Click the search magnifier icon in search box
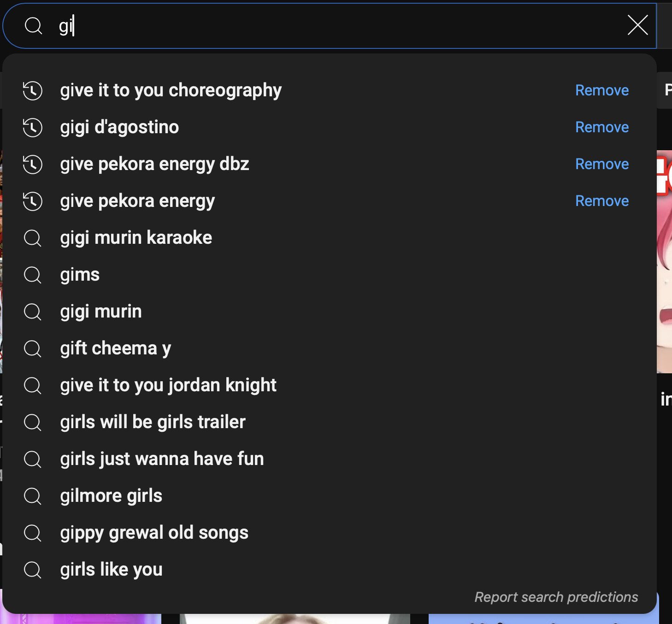Image resolution: width=672 pixels, height=624 pixels. 33,26
